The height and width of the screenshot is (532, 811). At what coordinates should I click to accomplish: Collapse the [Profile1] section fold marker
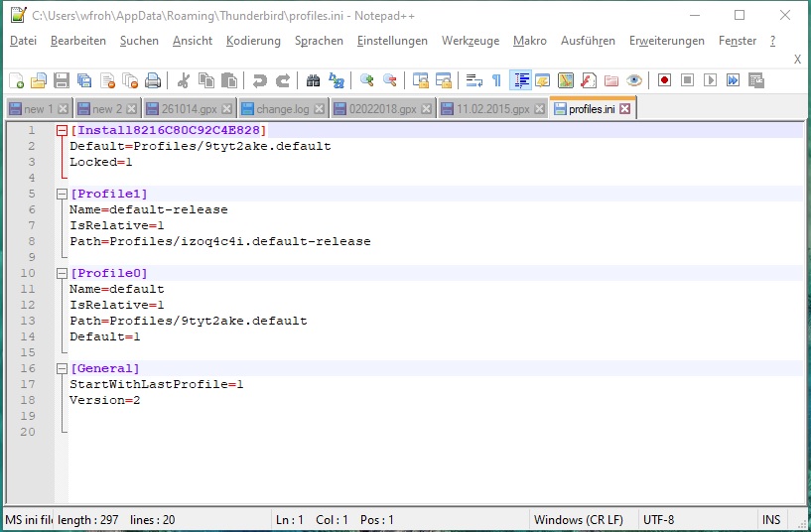63,194
